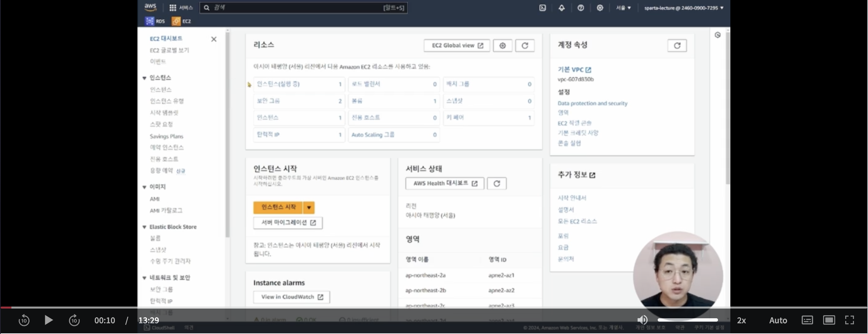Open 인스턴스(실행 중) resource tile
Screen dimensions: 868x334
point(299,84)
